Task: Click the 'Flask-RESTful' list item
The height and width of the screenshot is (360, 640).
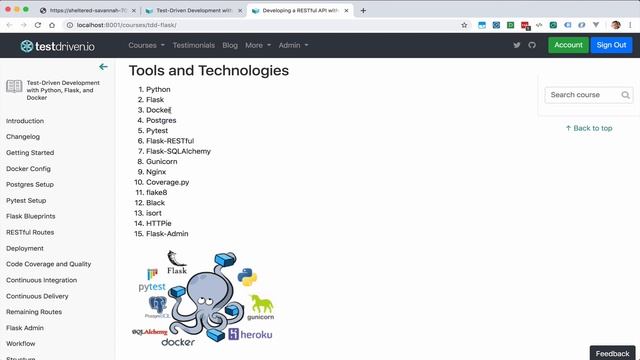Action: 170,141
